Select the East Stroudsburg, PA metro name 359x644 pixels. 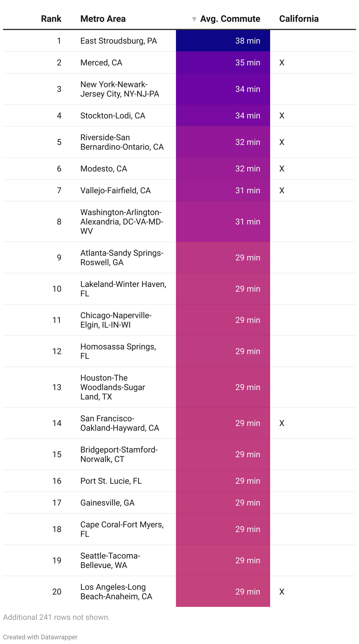tap(119, 41)
